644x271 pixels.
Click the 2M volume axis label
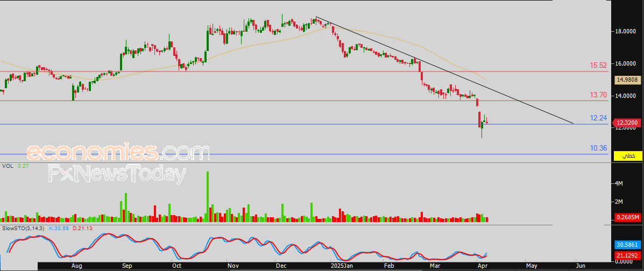pyautogui.click(x=619, y=202)
